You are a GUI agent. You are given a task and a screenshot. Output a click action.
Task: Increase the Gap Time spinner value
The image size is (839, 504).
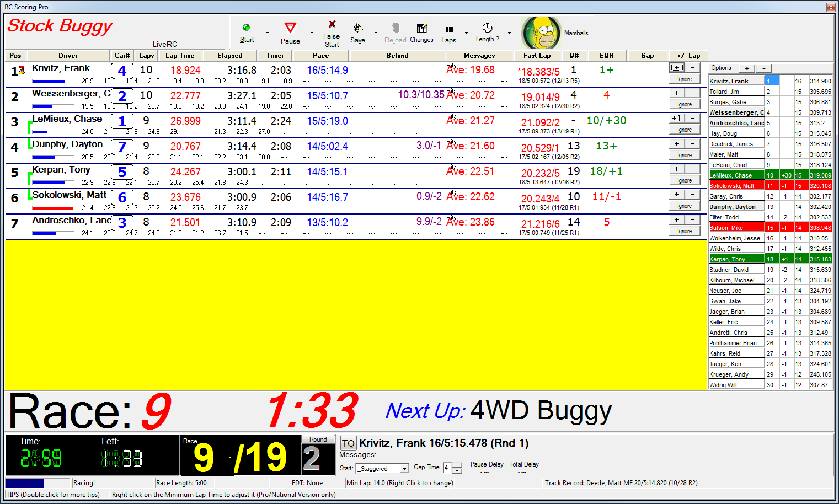click(457, 465)
